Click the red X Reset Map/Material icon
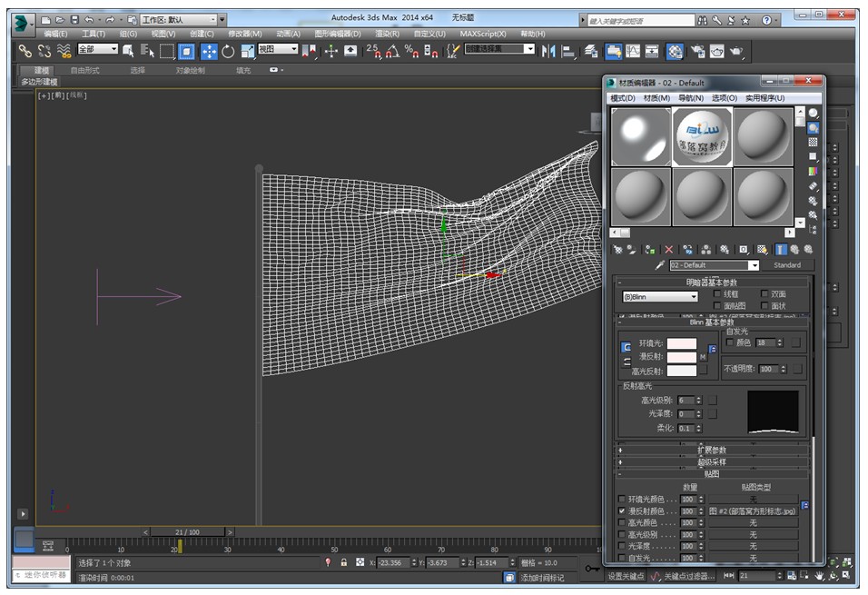Screen dimensions: 868x595 [x=669, y=250]
